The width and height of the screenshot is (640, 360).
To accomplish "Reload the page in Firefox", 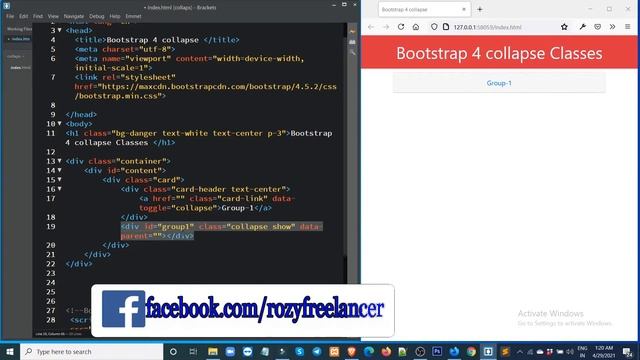I will [x=401, y=27].
